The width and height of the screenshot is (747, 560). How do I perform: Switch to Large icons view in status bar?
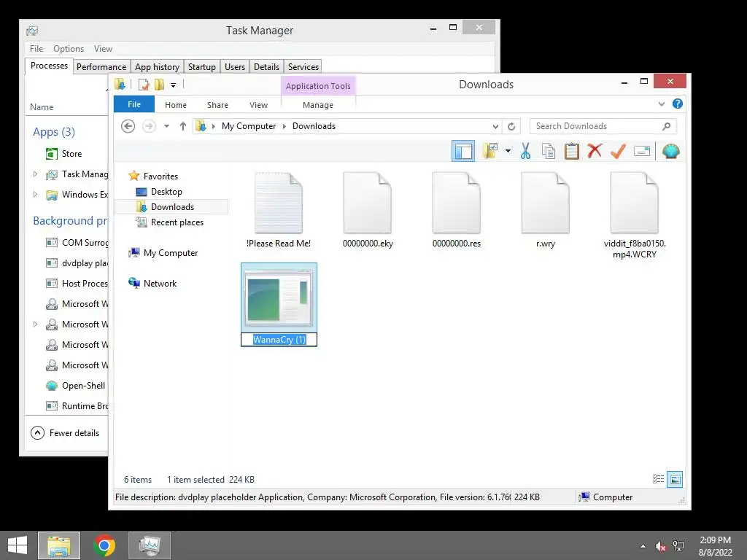[x=675, y=479]
